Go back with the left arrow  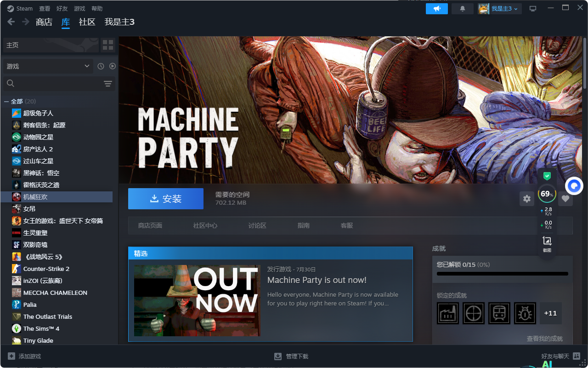(x=11, y=22)
